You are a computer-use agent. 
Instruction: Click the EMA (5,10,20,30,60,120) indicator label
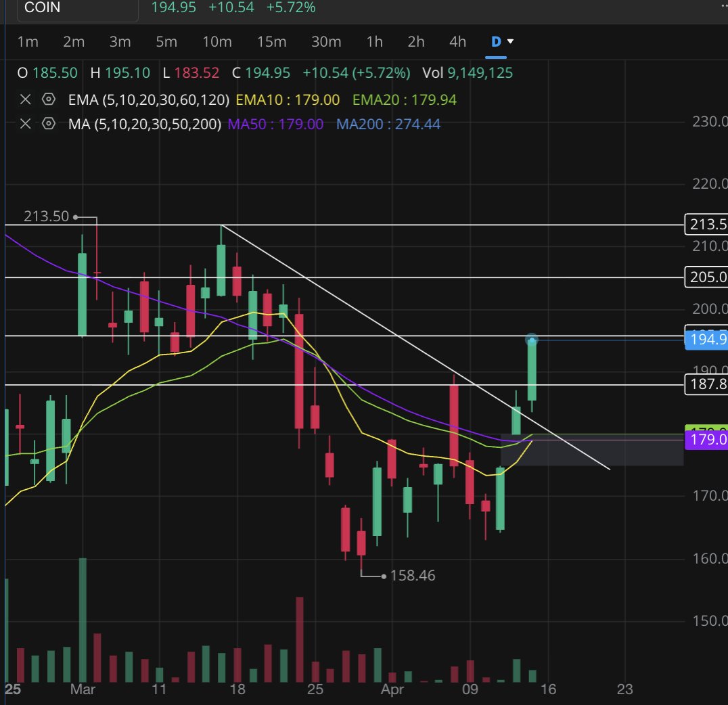[149, 100]
